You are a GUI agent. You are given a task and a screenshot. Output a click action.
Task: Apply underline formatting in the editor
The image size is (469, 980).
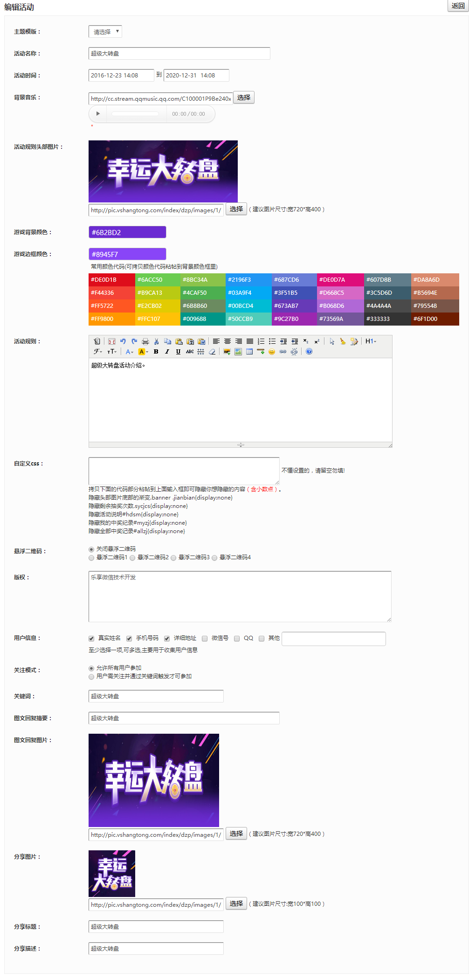click(178, 352)
